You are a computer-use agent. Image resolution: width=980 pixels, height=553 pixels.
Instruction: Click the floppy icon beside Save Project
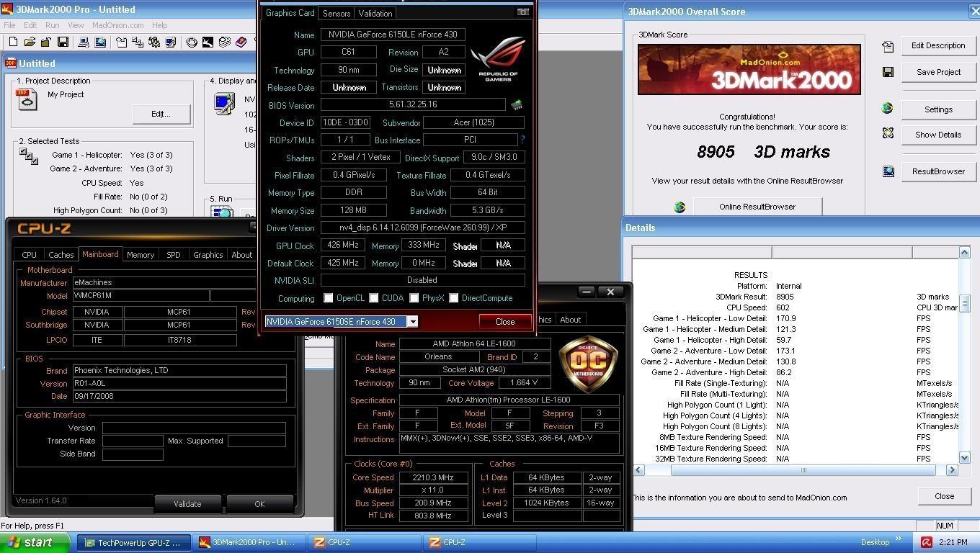(888, 72)
